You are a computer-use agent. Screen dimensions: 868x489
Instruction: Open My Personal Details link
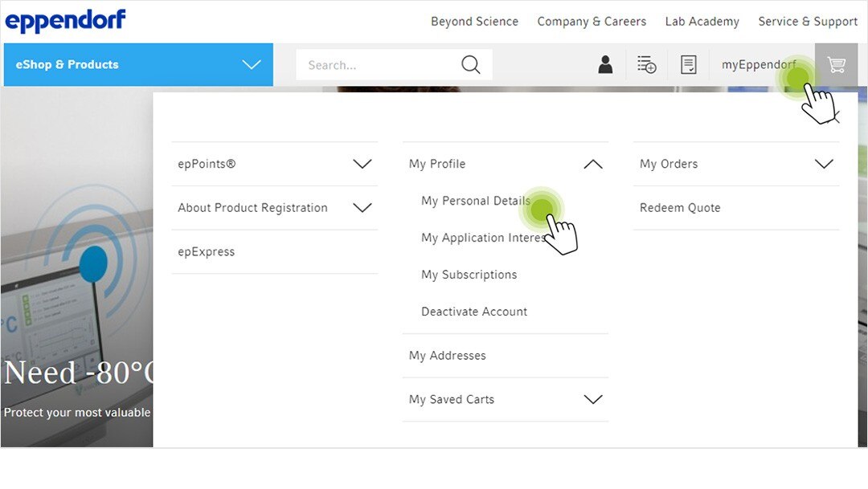tap(475, 201)
